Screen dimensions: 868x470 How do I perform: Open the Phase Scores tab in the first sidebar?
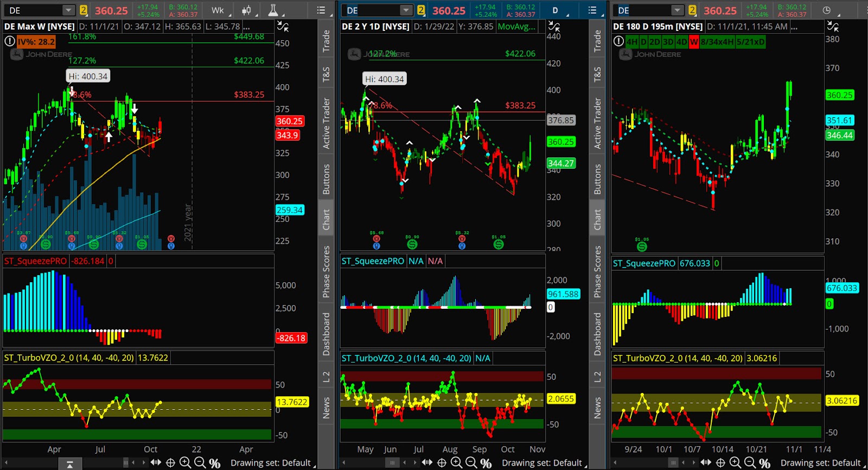(326, 271)
